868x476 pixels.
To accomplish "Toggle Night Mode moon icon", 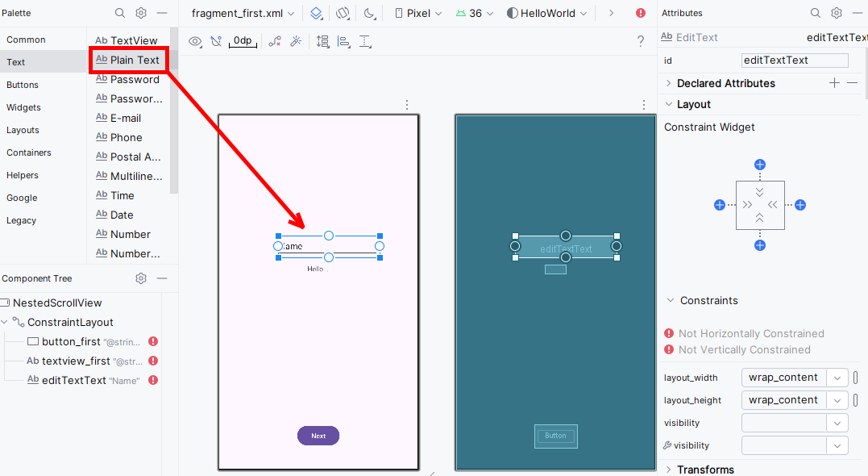I will [x=370, y=14].
